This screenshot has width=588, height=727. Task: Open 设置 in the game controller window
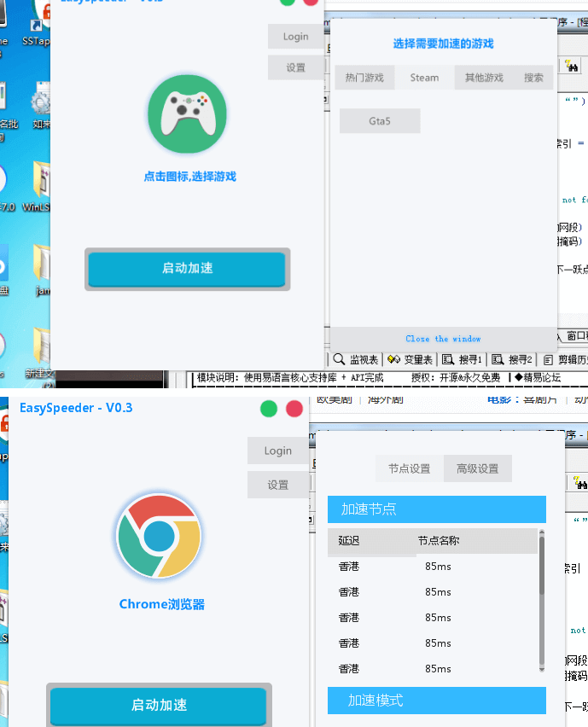296,67
